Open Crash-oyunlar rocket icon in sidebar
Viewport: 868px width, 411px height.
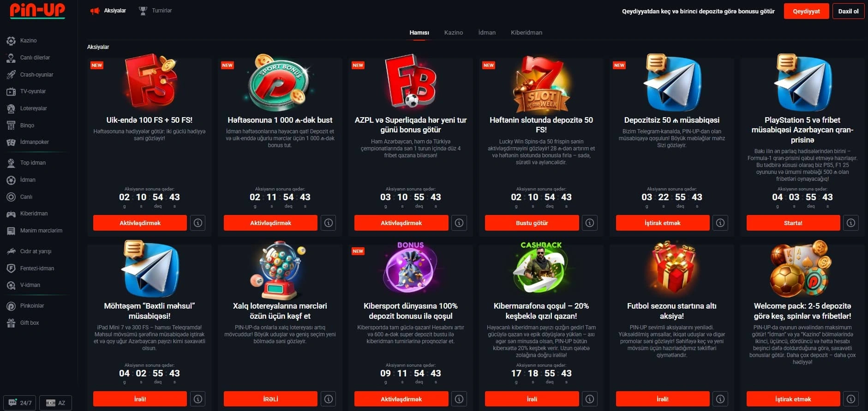point(11,75)
